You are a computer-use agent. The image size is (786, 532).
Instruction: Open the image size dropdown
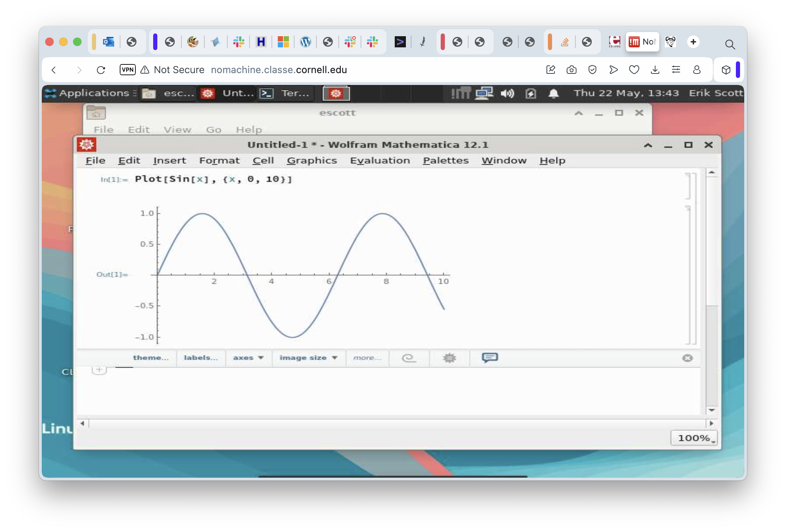[x=308, y=358]
